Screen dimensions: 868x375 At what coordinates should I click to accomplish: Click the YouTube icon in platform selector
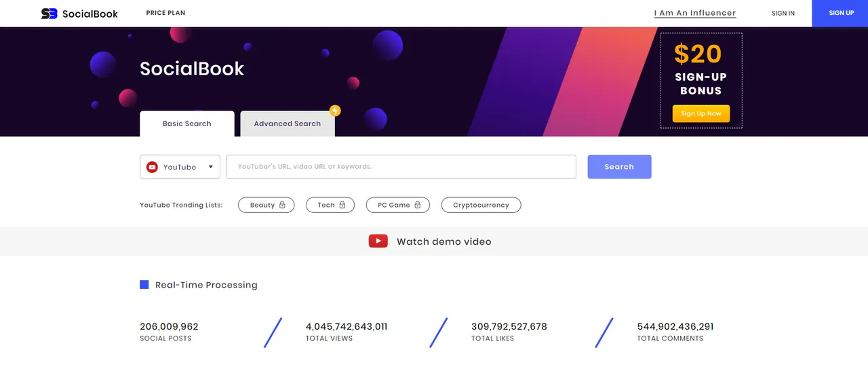click(153, 167)
